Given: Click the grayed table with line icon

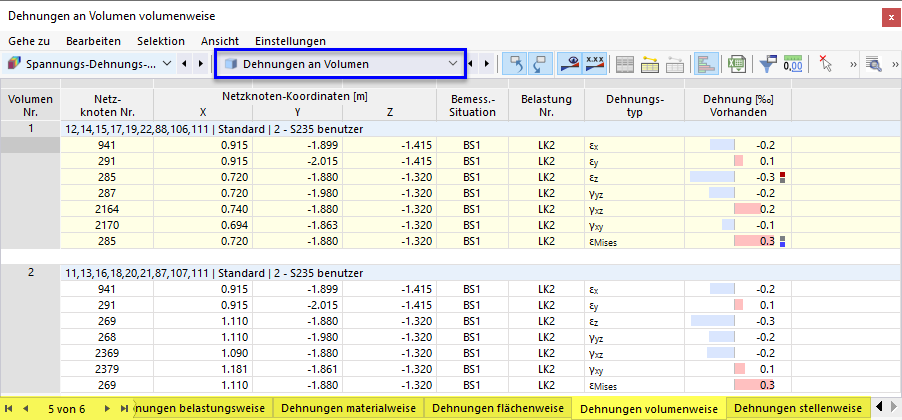Looking at the screenshot, I should click(675, 64).
